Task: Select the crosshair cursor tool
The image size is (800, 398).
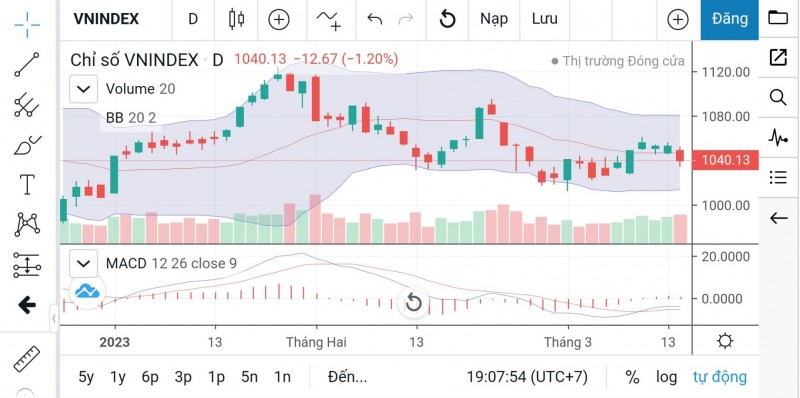Action: [27, 23]
